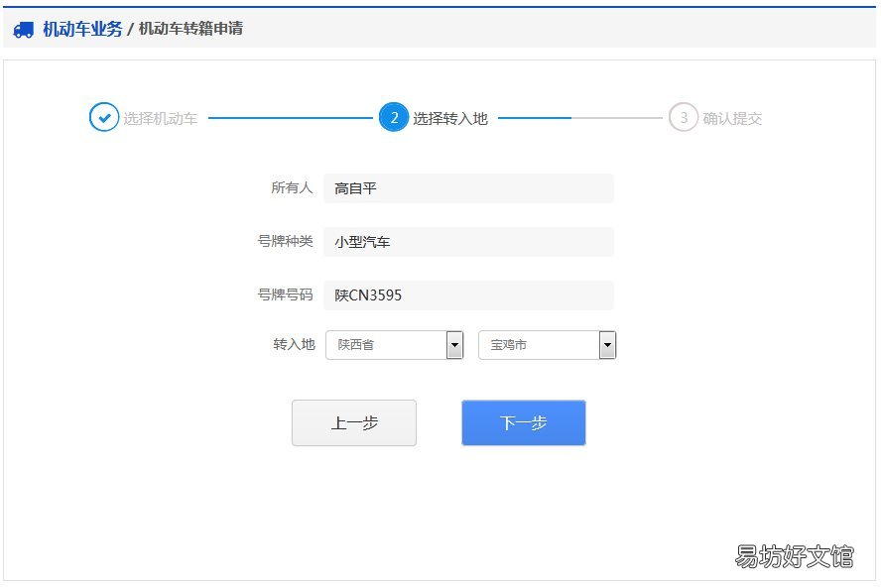Open the 陕西省 province dropdown
This screenshot has width=881, height=588.
pyautogui.click(x=395, y=345)
